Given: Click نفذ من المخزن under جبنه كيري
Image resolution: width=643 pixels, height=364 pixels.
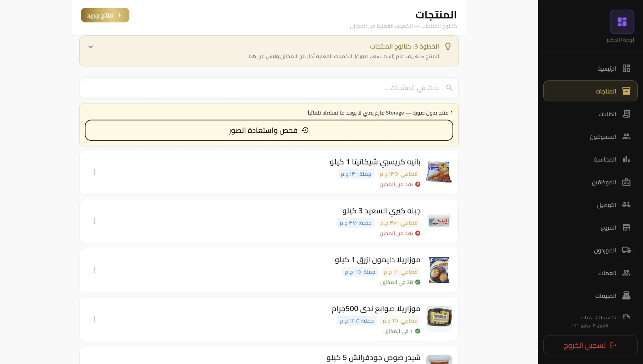Looking at the screenshot, I should coord(400,233).
